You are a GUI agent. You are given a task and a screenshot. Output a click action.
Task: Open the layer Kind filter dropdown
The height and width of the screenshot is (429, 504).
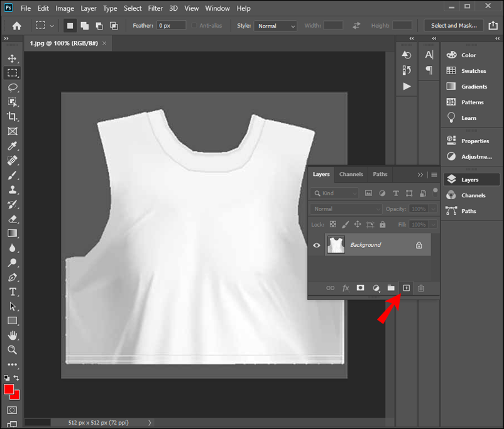335,193
